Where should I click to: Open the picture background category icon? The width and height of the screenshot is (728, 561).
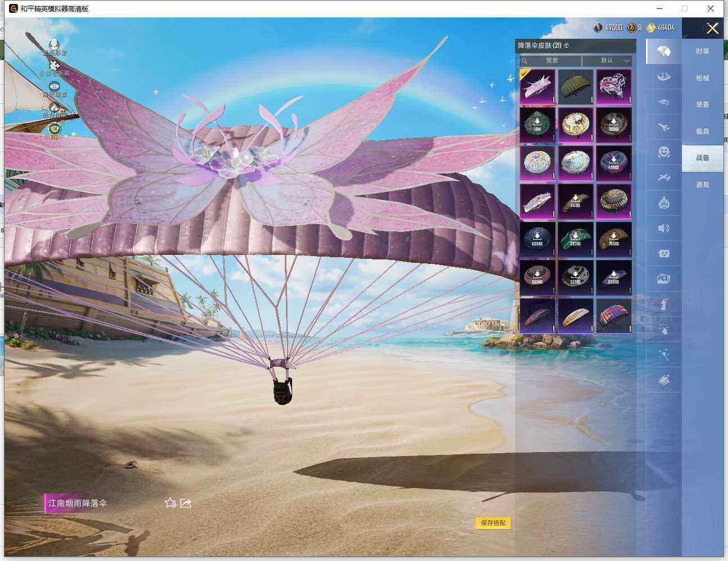(x=663, y=279)
